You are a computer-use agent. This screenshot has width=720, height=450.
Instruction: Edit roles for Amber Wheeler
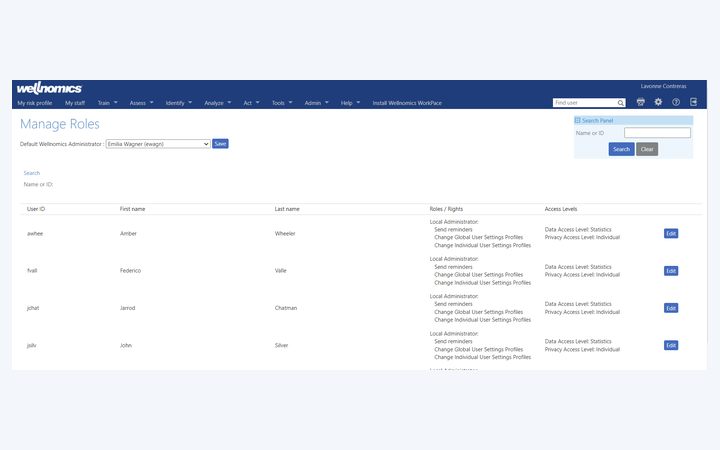click(x=671, y=233)
